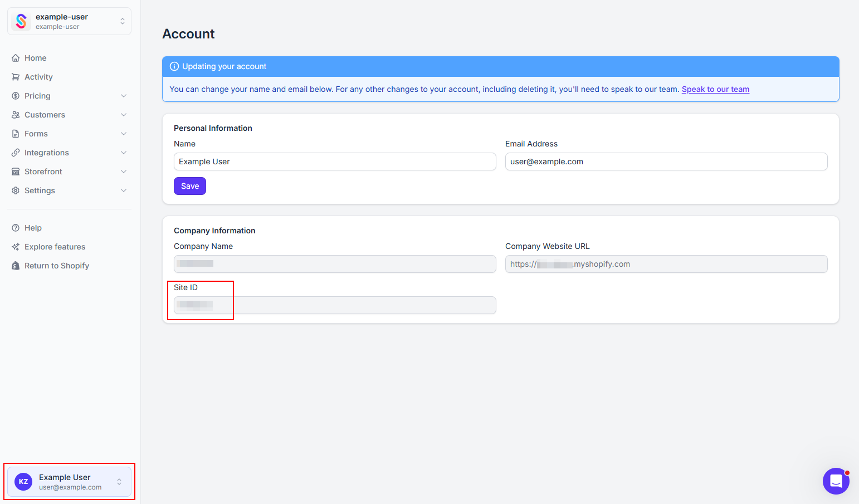Click the Home house icon
Image resolution: width=859 pixels, height=504 pixels.
pyautogui.click(x=16, y=58)
